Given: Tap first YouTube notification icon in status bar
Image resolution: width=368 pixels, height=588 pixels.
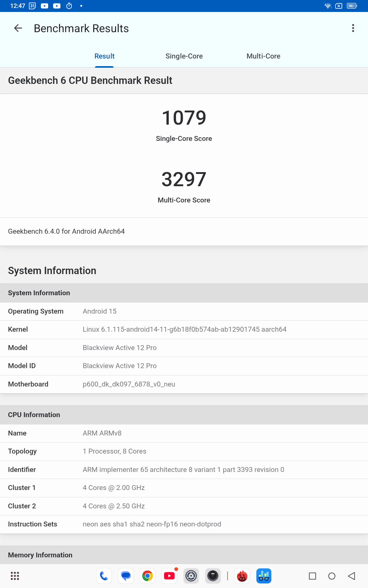Looking at the screenshot, I should (x=44, y=6).
